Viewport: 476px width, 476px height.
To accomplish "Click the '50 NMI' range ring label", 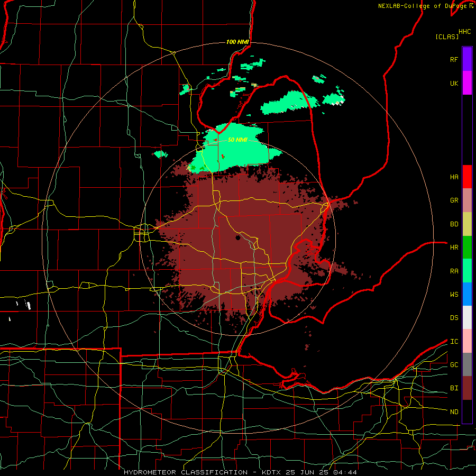I will pyautogui.click(x=237, y=140).
